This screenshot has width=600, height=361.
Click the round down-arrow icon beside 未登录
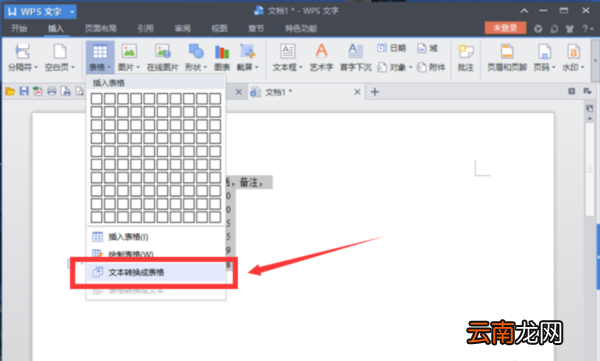(x=538, y=29)
